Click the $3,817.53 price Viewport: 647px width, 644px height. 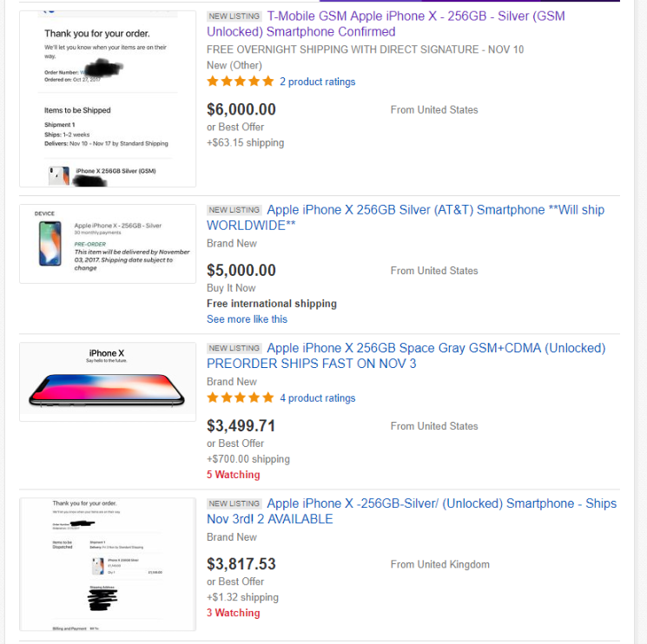coord(241,564)
